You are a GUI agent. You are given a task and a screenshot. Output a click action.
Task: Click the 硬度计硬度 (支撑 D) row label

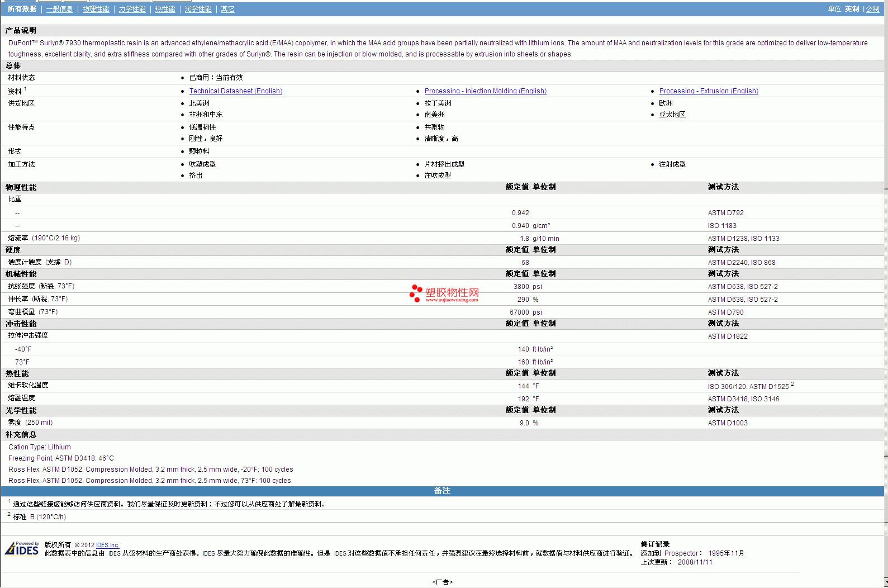pyautogui.click(x=40, y=262)
